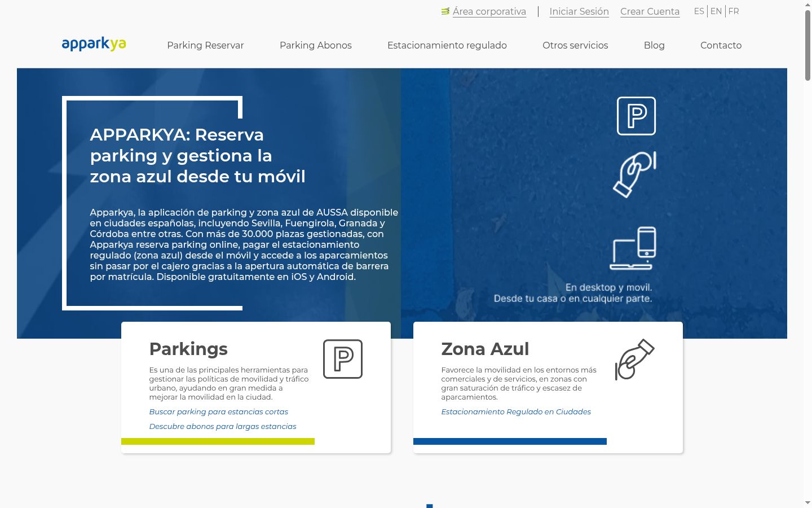Click the green icon beside Área corporativa
The width and height of the screenshot is (812, 508).
[x=445, y=11]
